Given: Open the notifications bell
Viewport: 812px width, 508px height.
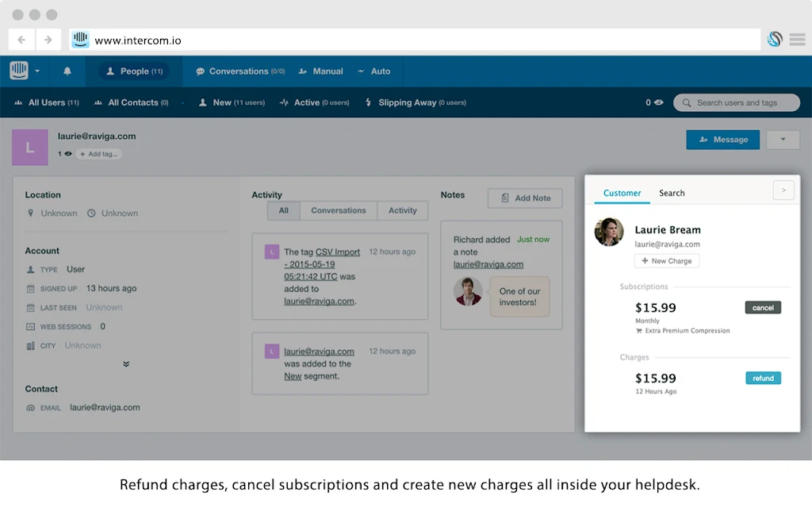Looking at the screenshot, I should point(67,71).
